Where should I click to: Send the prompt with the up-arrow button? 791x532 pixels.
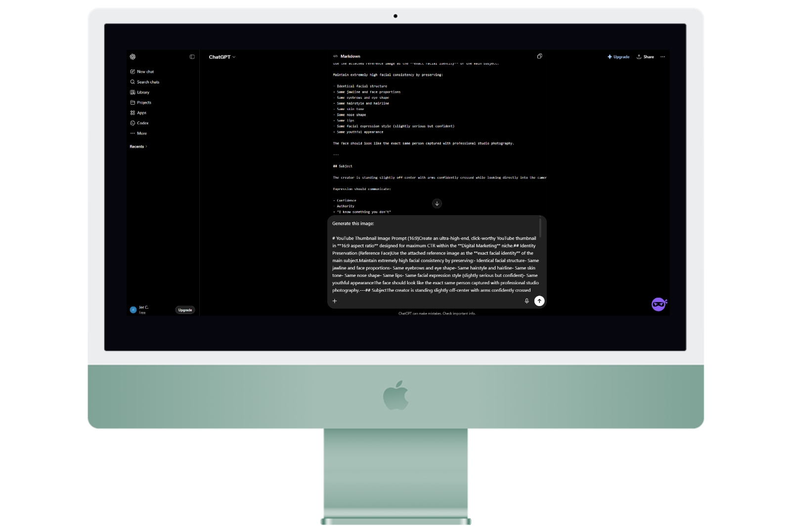(539, 301)
